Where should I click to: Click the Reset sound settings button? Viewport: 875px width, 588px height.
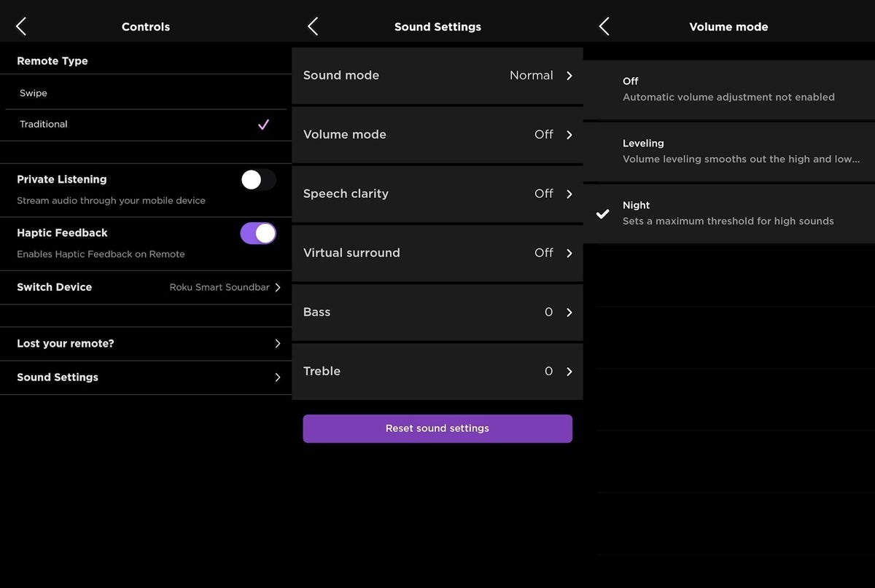[x=437, y=428]
